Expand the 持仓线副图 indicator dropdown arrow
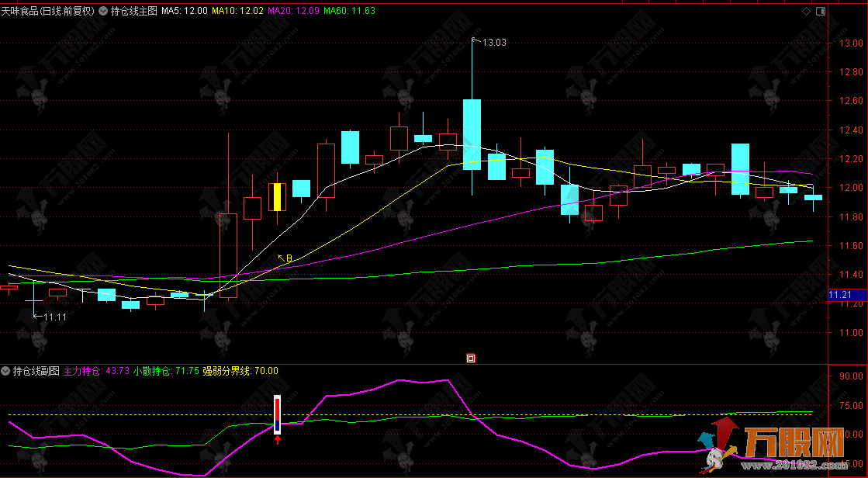 pyautogui.click(x=6, y=371)
